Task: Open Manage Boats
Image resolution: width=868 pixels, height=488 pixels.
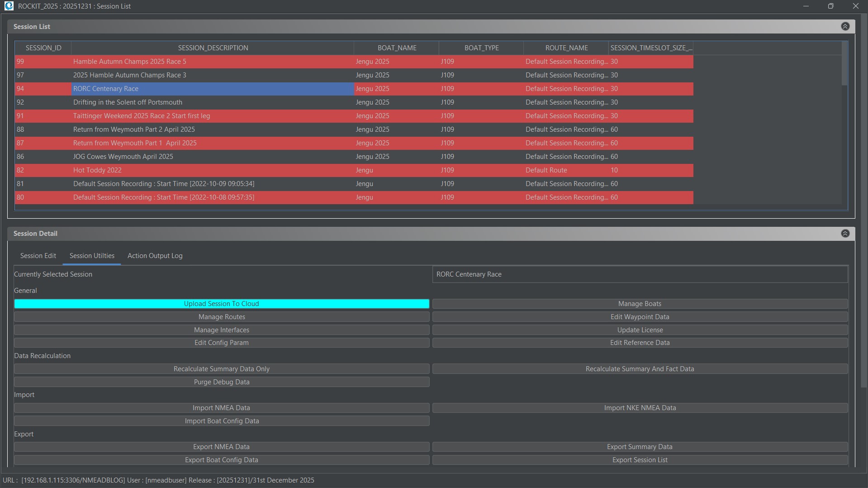Action: tap(640, 304)
